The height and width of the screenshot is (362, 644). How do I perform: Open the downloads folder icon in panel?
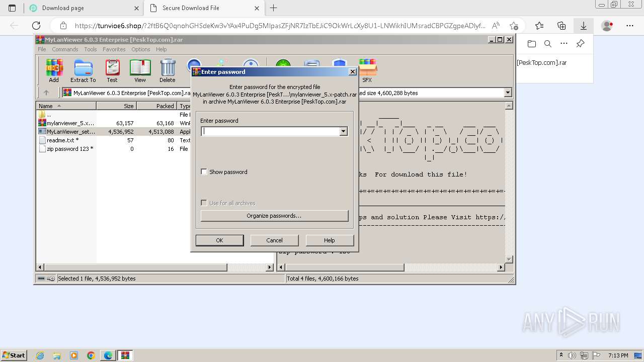532,44
